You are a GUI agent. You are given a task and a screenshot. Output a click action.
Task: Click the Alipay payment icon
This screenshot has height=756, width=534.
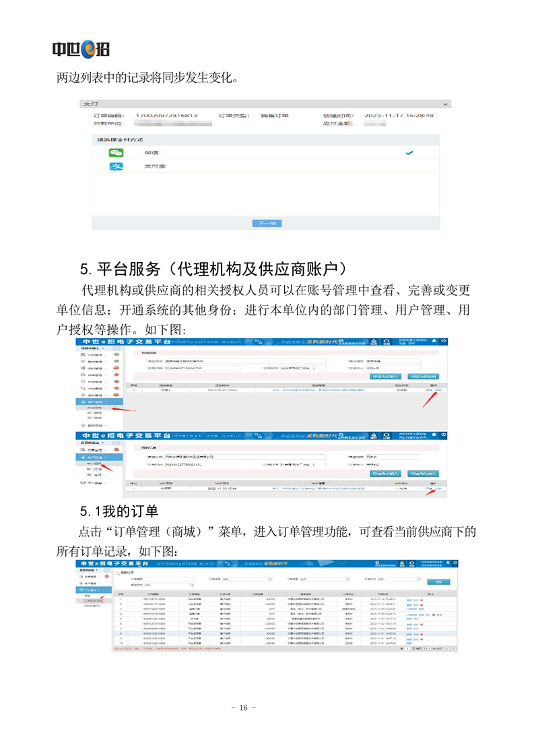(x=116, y=166)
